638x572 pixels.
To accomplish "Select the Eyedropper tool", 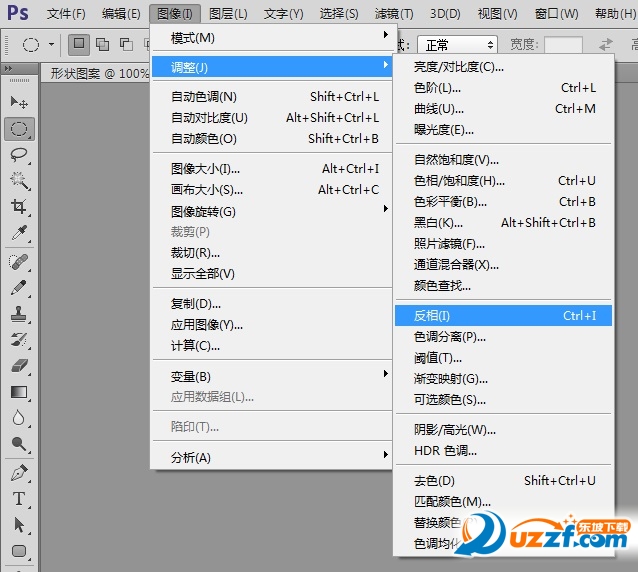I will coord(19,233).
